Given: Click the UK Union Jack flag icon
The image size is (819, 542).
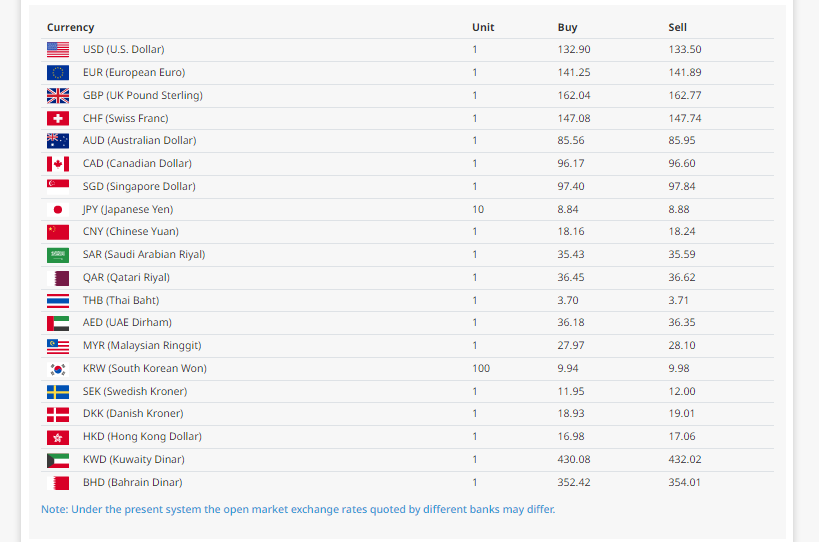Looking at the screenshot, I should (58, 95).
